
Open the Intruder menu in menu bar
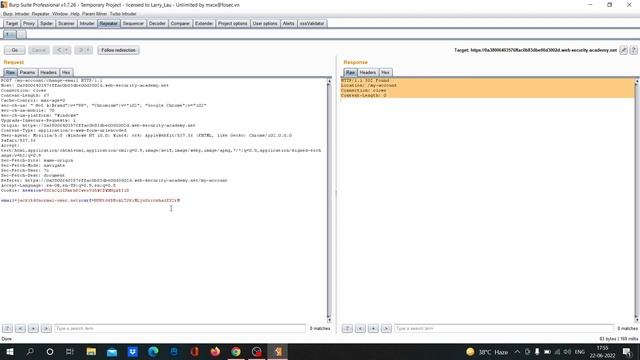click(x=22, y=14)
